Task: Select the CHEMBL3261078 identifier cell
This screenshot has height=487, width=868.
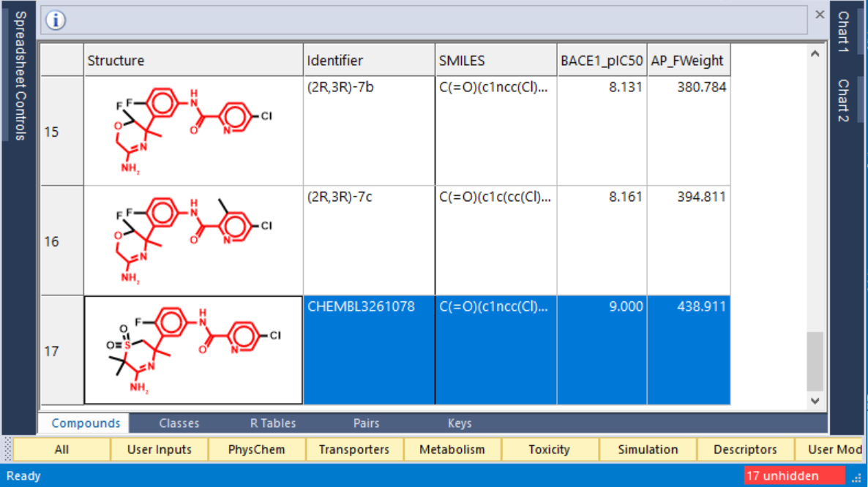Action: (x=370, y=350)
